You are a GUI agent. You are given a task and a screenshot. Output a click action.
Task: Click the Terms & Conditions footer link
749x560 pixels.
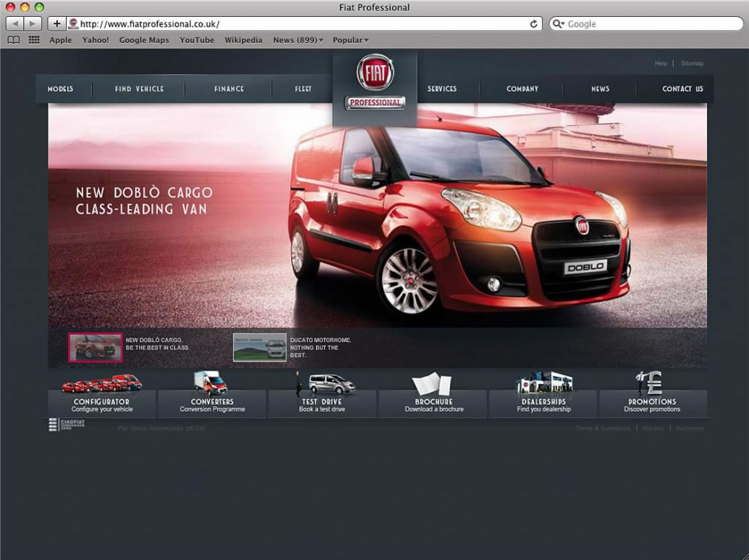(603, 428)
